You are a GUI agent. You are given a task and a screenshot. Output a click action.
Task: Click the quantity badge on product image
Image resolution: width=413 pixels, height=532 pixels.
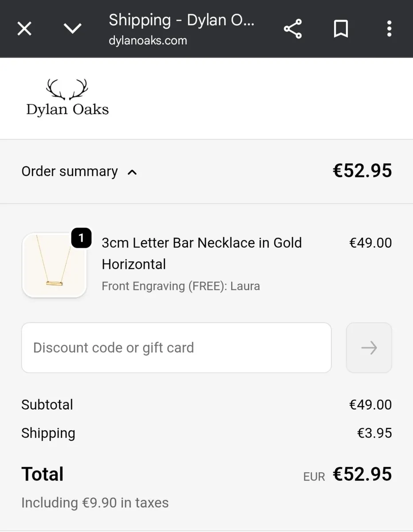[x=81, y=239]
